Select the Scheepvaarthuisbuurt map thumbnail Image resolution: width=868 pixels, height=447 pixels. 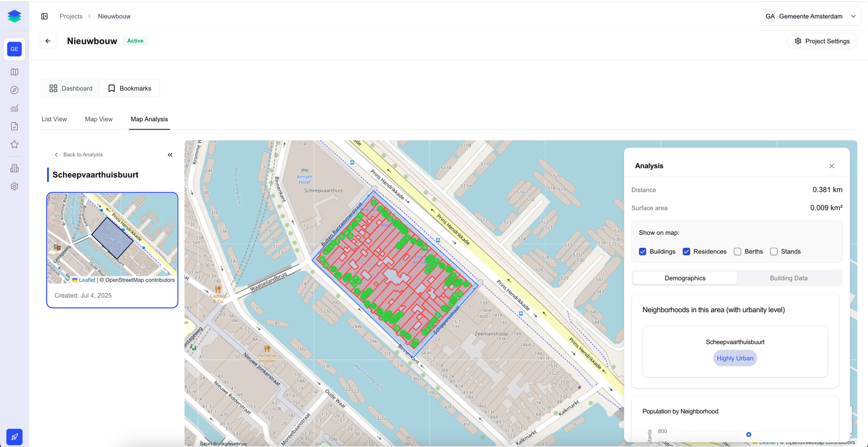[112, 238]
